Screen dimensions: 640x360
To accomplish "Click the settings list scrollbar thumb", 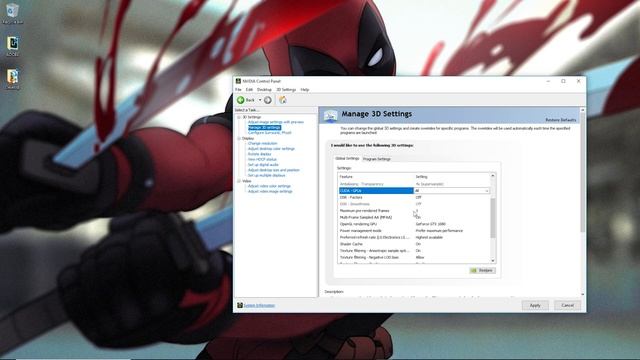I will tap(493, 218).
